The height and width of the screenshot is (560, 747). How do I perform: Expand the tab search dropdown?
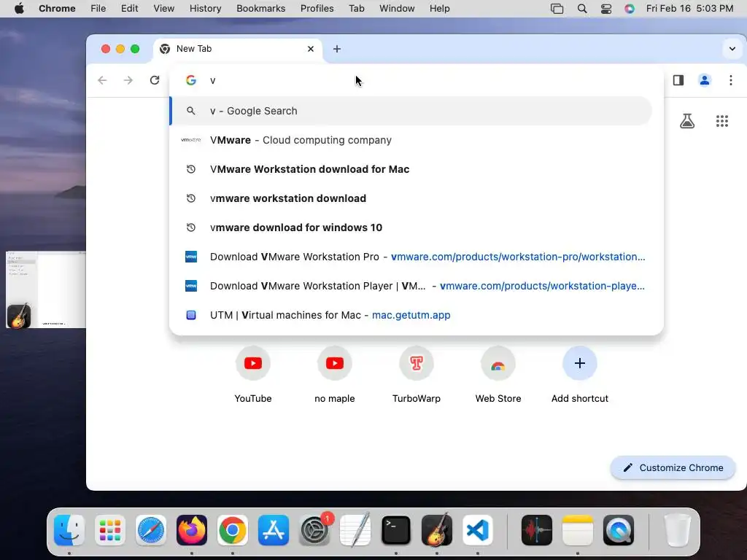(732, 49)
